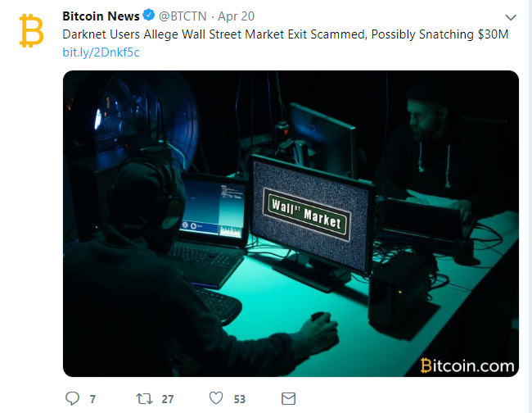532x413 pixels.
Task: Open the Apr 20 tweet timestamp
Action: tap(237, 16)
